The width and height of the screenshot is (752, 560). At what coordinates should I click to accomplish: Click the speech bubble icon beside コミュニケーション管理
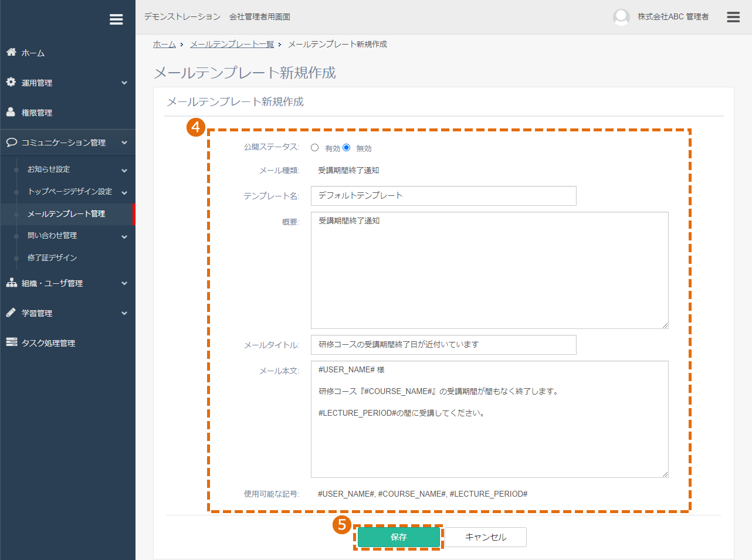click(x=11, y=142)
